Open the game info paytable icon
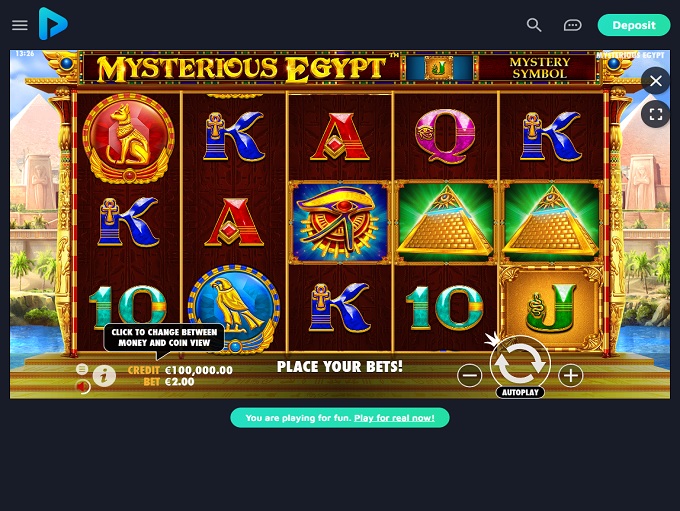 click(x=104, y=376)
